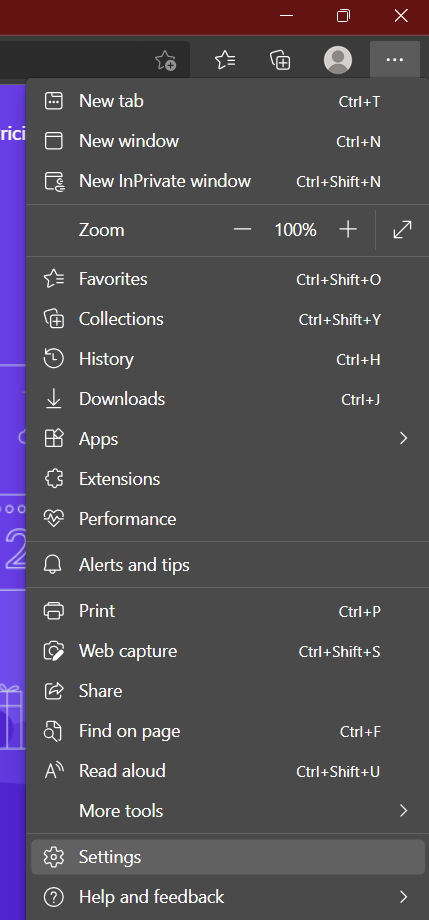Open the profile avatar button
The height and width of the screenshot is (920, 429).
[x=338, y=60]
